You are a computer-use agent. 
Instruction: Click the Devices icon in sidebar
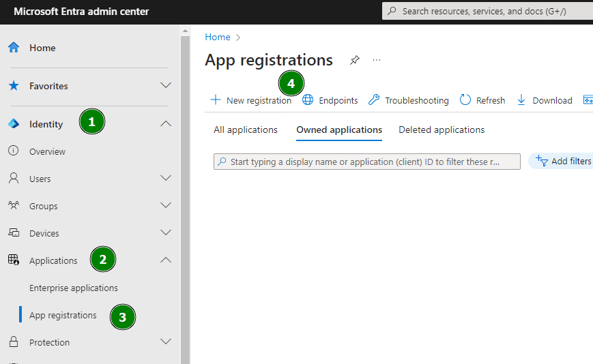pyautogui.click(x=14, y=232)
